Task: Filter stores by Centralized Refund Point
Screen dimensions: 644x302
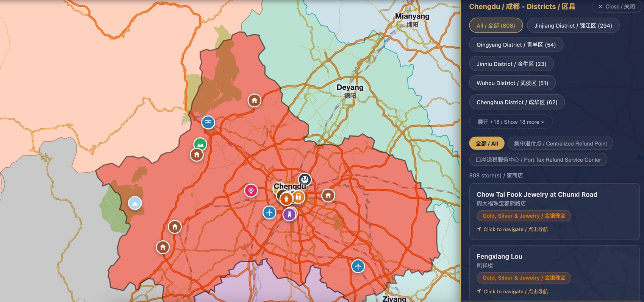Action: point(560,143)
